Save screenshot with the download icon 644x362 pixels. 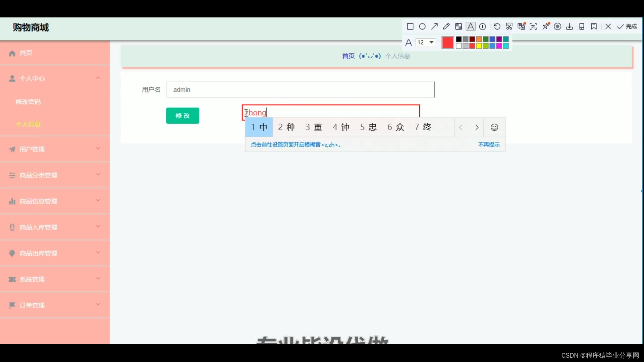pos(570,26)
